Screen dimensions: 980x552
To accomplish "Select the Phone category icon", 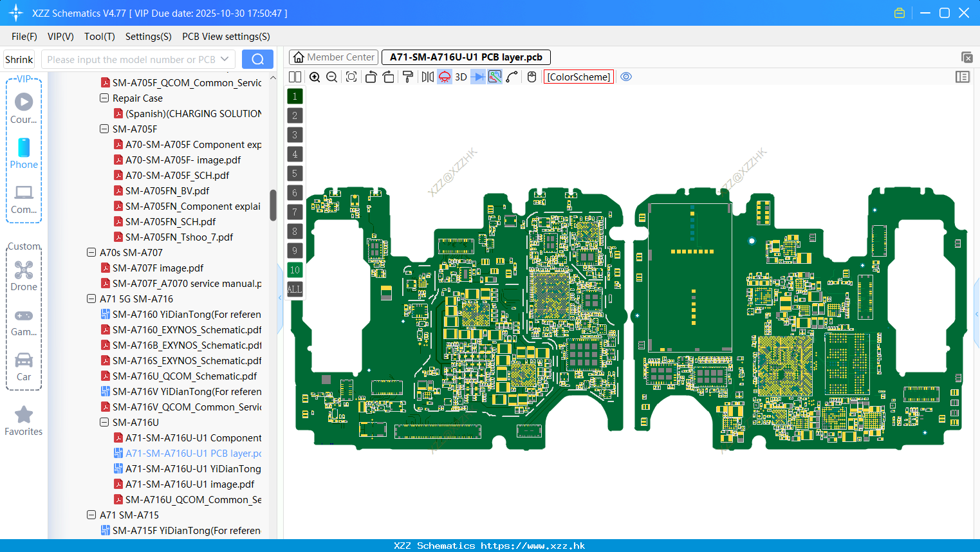I will click(24, 153).
